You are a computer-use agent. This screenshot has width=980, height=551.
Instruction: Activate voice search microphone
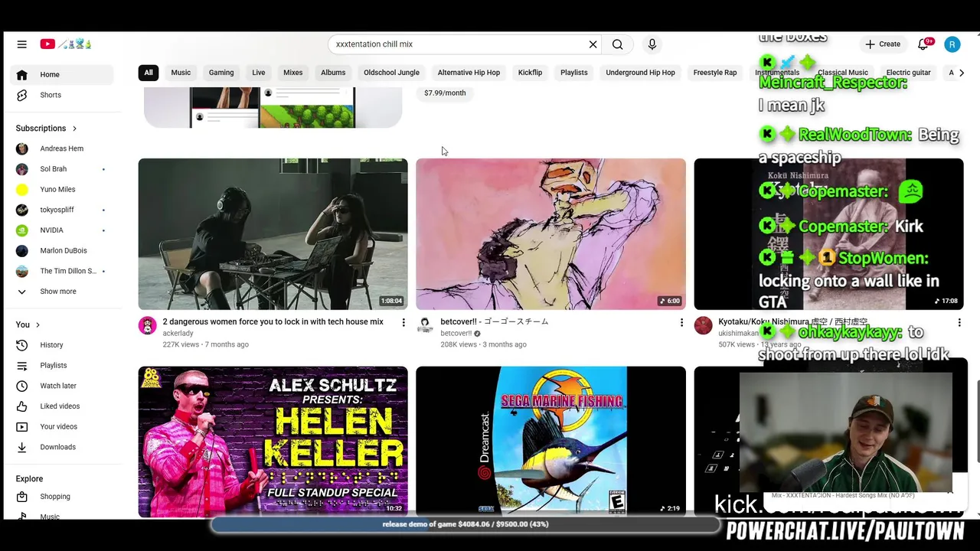pos(652,44)
